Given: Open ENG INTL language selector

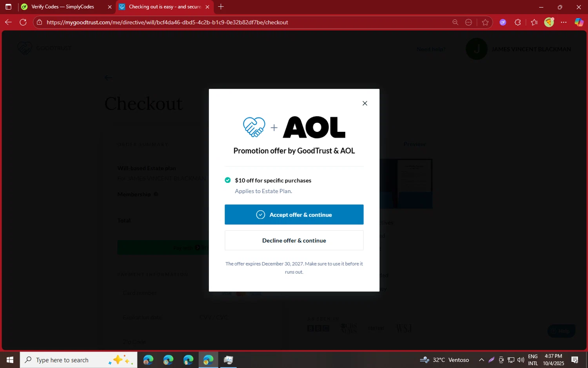Looking at the screenshot, I should click(533, 360).
